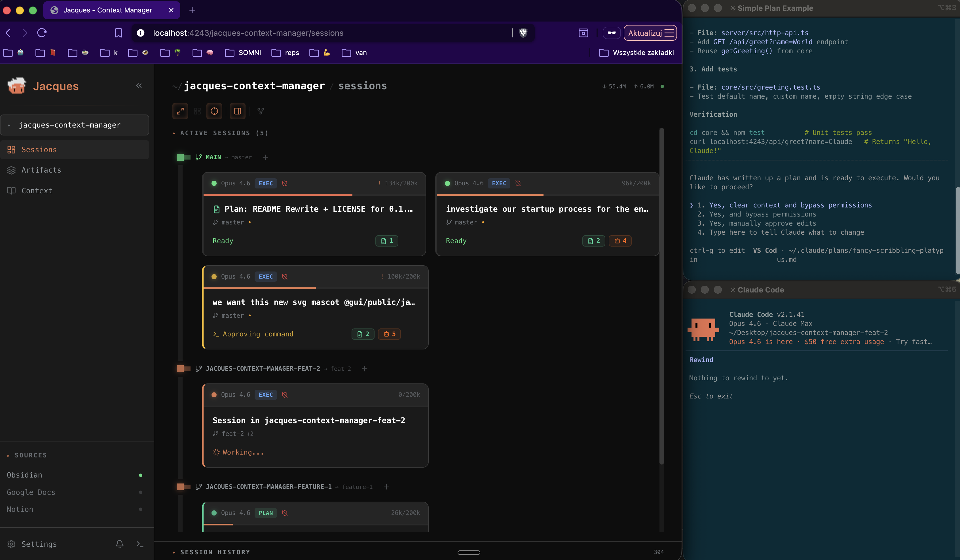Click the MAIN worktree branch header

coord(223,157)
